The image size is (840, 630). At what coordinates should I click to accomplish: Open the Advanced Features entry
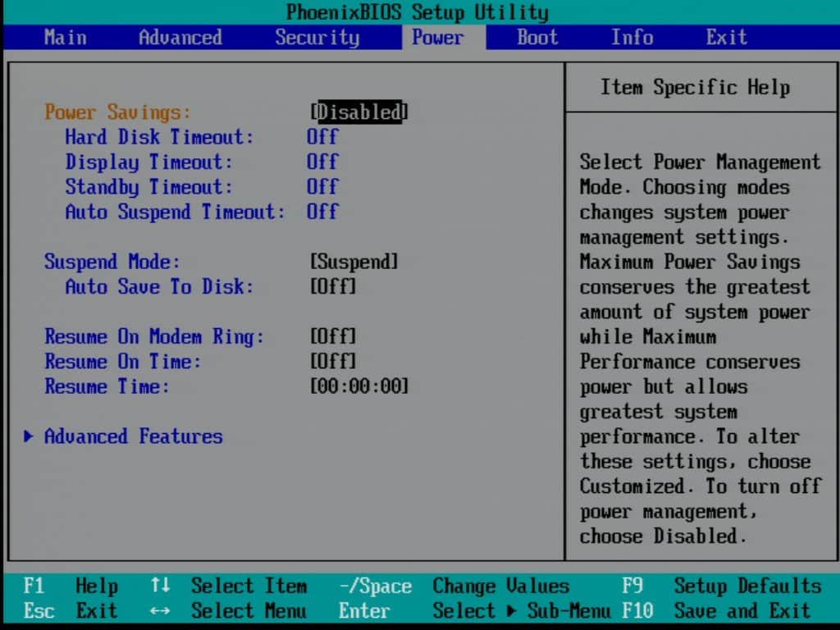pyautogui.click(x=133, y=436)
